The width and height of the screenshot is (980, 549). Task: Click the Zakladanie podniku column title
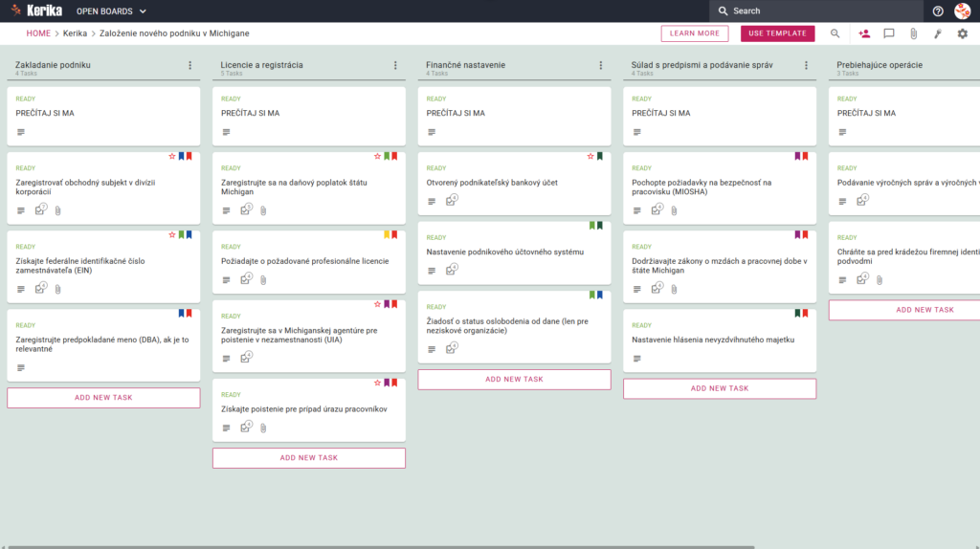point(54,65)
